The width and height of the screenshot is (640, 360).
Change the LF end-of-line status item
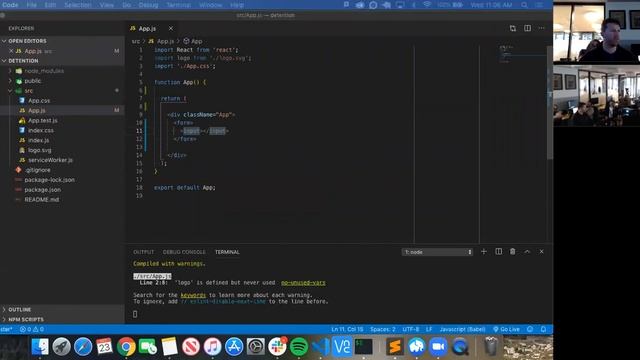[429, 329]
